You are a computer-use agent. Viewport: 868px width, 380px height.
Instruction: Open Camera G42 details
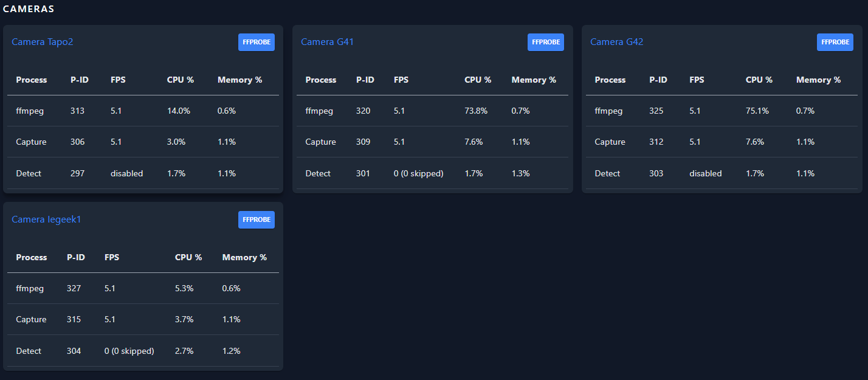pos(616,42)
